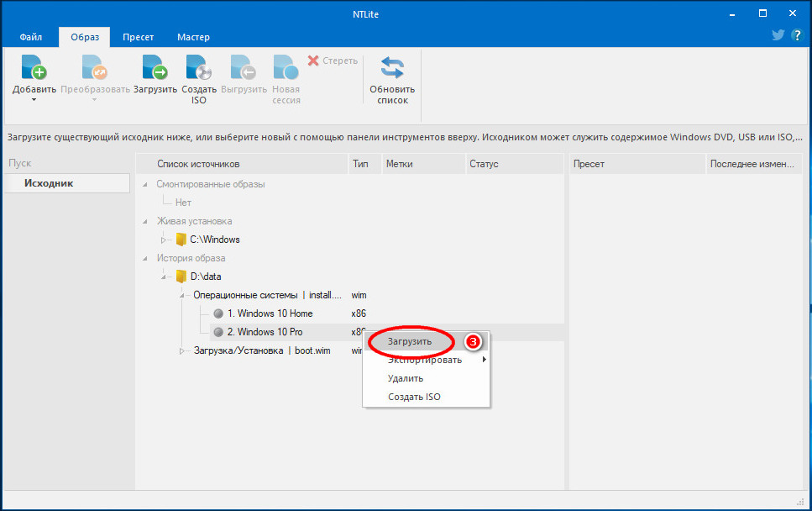Click the x86 type of Windows 10 Home

[359, 313]
